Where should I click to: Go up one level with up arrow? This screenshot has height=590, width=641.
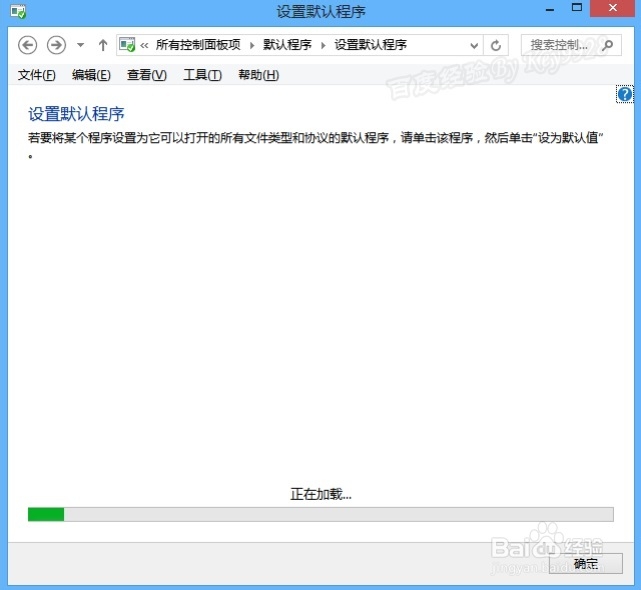click(103, 45)
